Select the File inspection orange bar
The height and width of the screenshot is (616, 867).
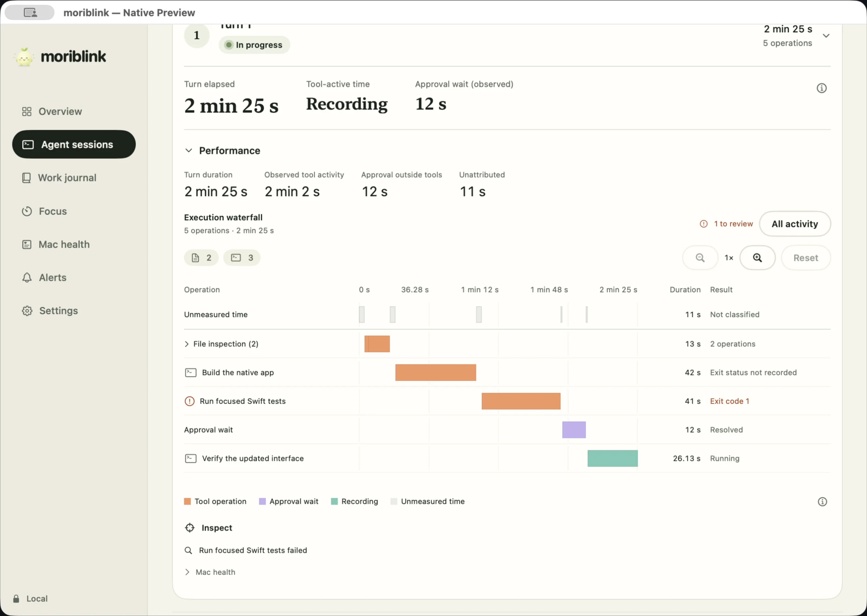click(377, 344)
